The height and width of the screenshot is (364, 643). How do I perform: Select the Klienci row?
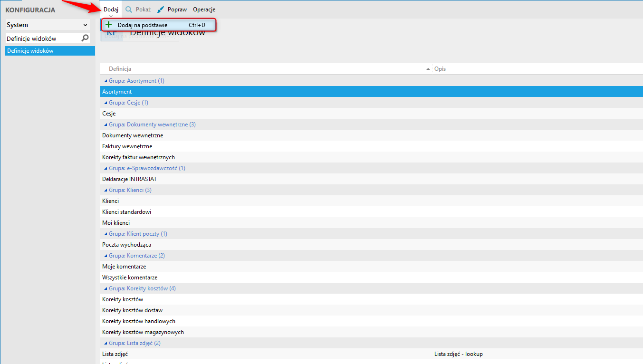pyautogui.click(x=372, y=201)
